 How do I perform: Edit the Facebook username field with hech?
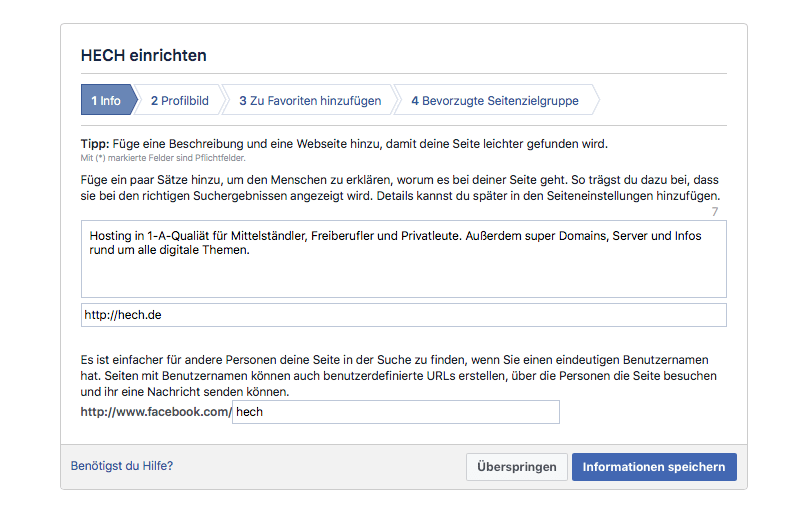point(395,412)
